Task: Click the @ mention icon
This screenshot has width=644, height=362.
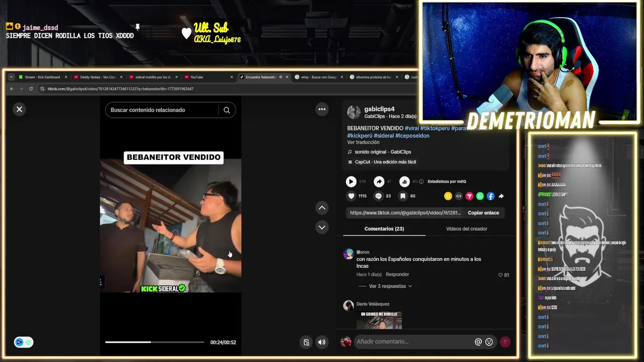Action: 478,342
